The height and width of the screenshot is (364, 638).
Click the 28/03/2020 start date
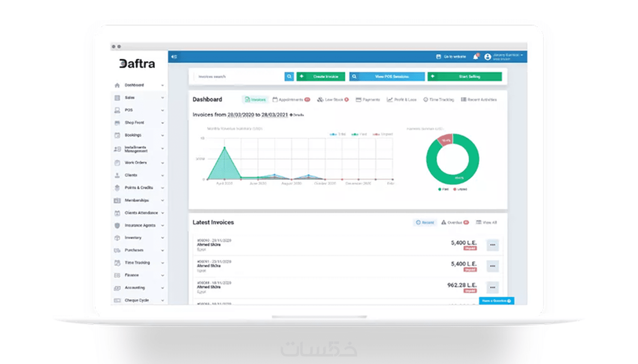point(241,115)
